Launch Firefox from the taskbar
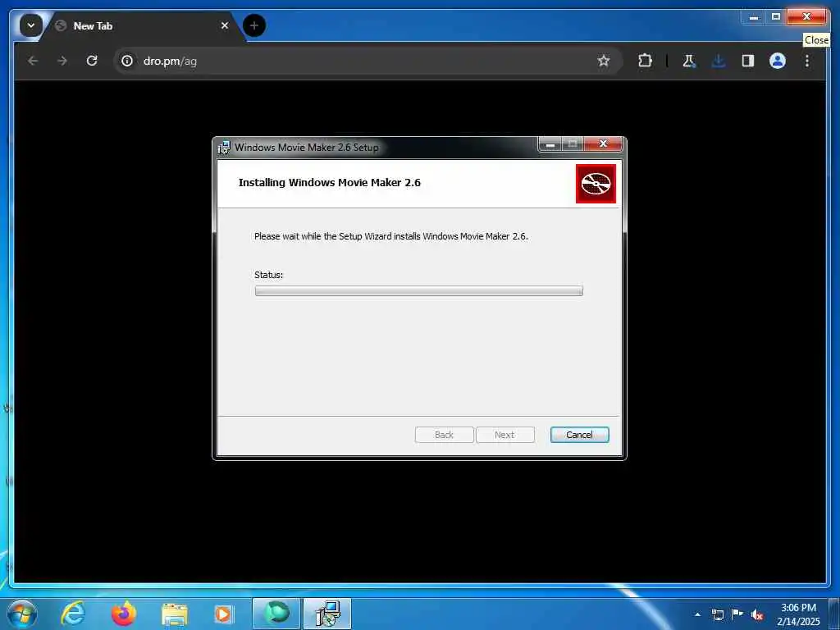The image size is (840, 630). [x=124, y=614]
